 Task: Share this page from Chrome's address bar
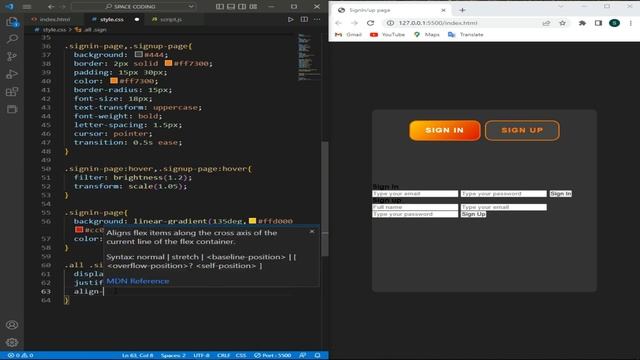point(546,23)
